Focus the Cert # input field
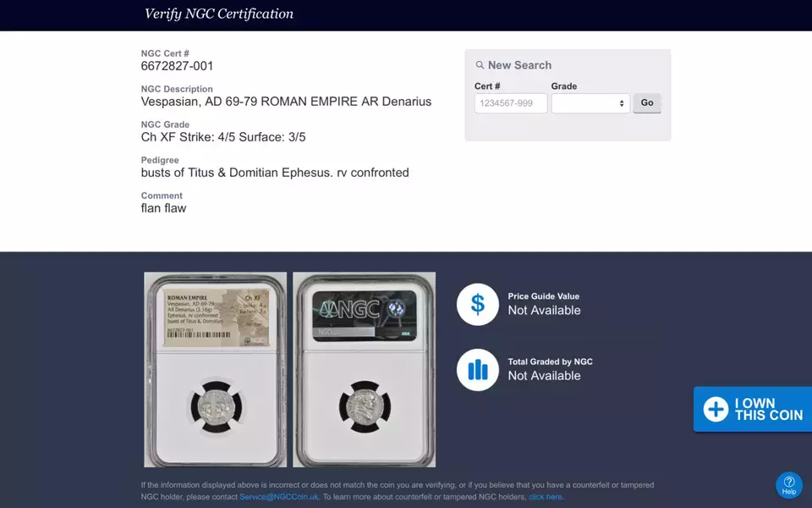Image resolution: width=812 pixels, height=508 pixels. coord(511,103)
